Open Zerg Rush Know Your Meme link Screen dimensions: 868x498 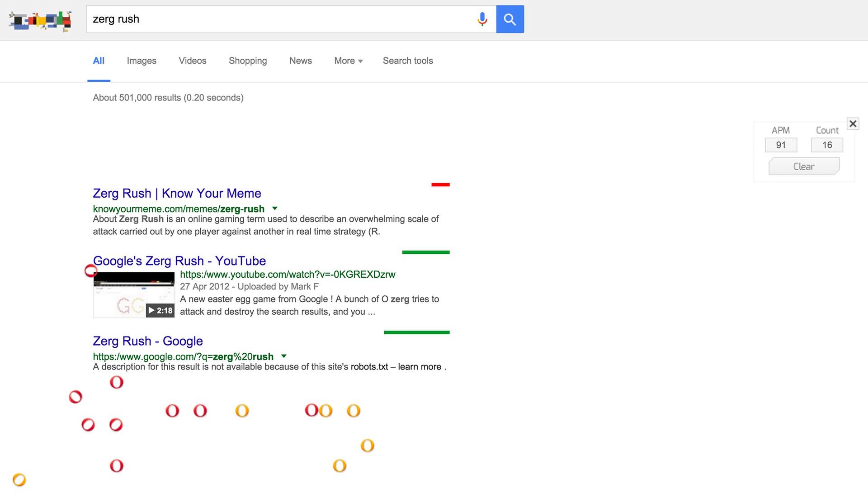pyautogui.click(x=177, y=193)
